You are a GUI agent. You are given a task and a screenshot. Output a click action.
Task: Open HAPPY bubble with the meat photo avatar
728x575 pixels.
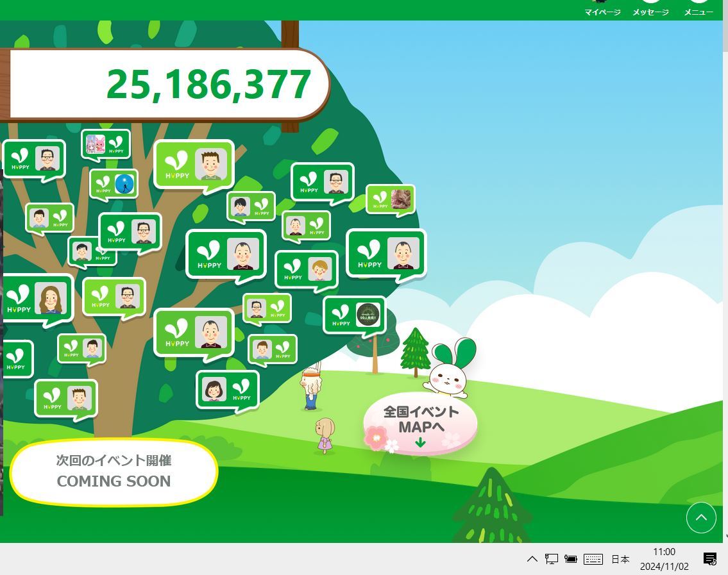[x=391, y=200]
